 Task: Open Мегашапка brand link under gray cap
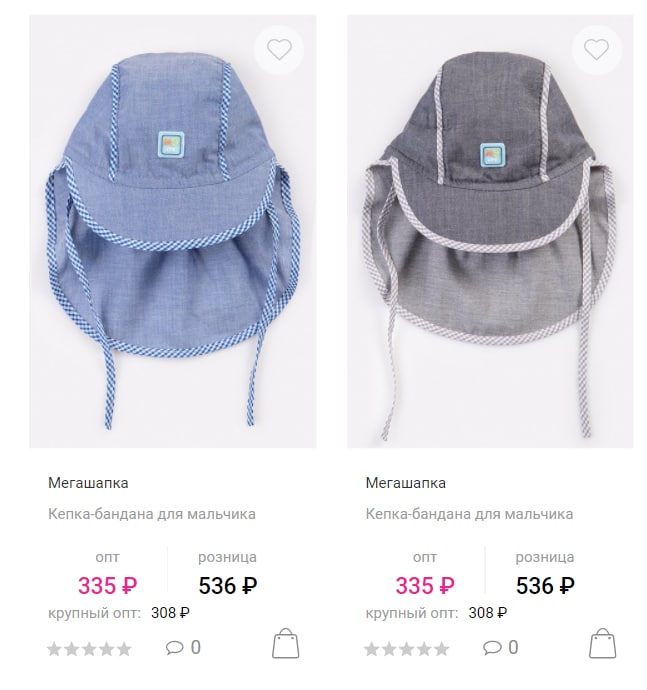405,483
